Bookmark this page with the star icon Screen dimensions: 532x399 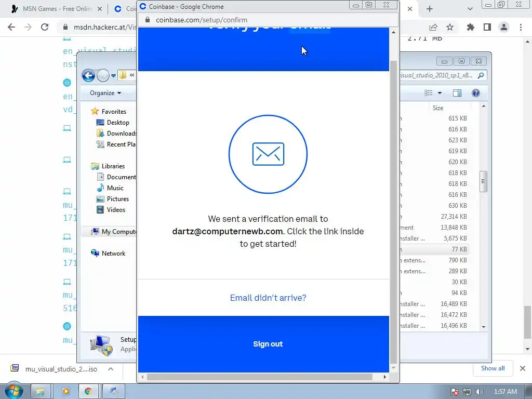click(450, 27)
